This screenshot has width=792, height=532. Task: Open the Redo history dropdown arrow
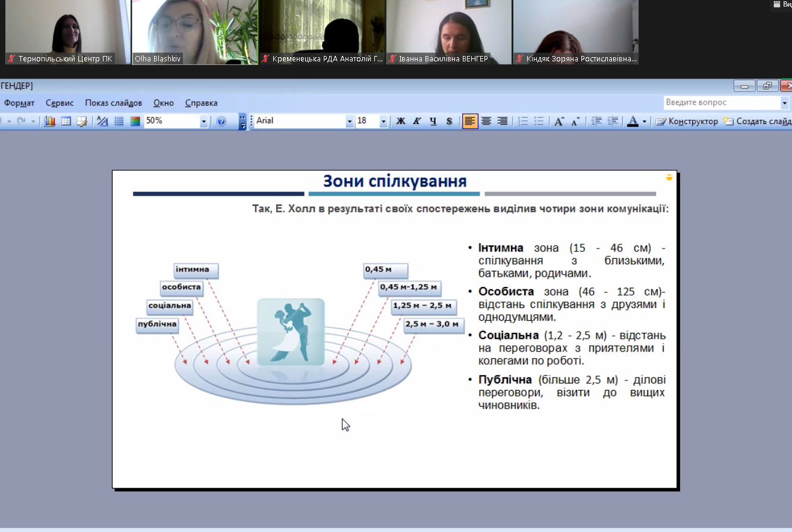32,121
